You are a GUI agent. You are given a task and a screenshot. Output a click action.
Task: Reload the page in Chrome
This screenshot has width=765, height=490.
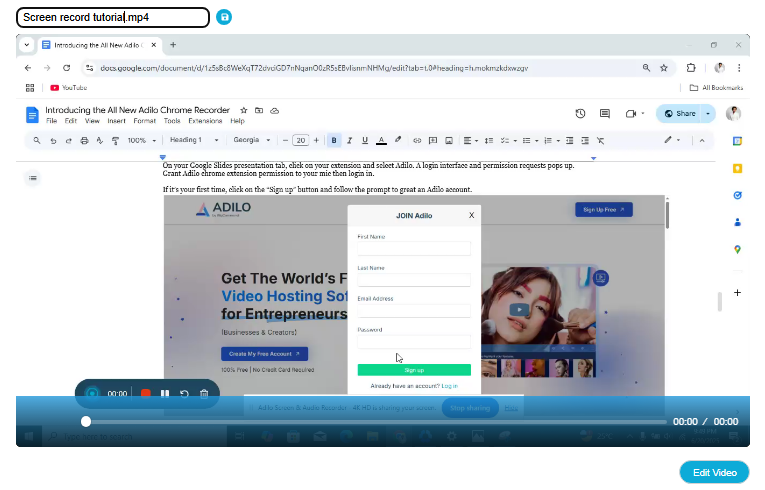coord(66,68)
